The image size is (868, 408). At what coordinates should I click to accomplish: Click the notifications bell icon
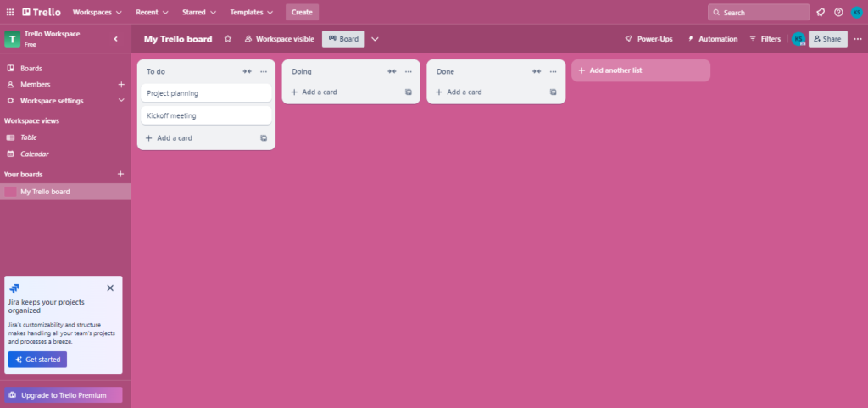[821, 13]
